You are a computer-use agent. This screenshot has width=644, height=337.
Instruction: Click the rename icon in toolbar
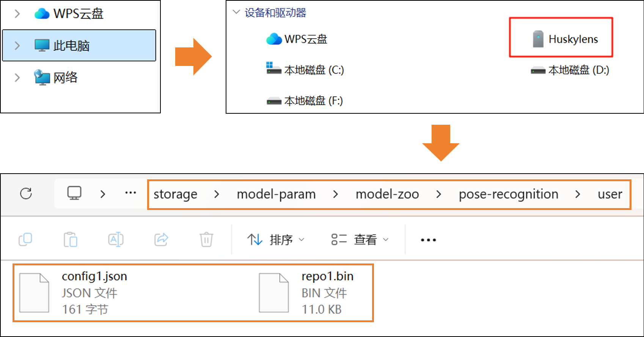pyautogui.click(x=116, y=240)
